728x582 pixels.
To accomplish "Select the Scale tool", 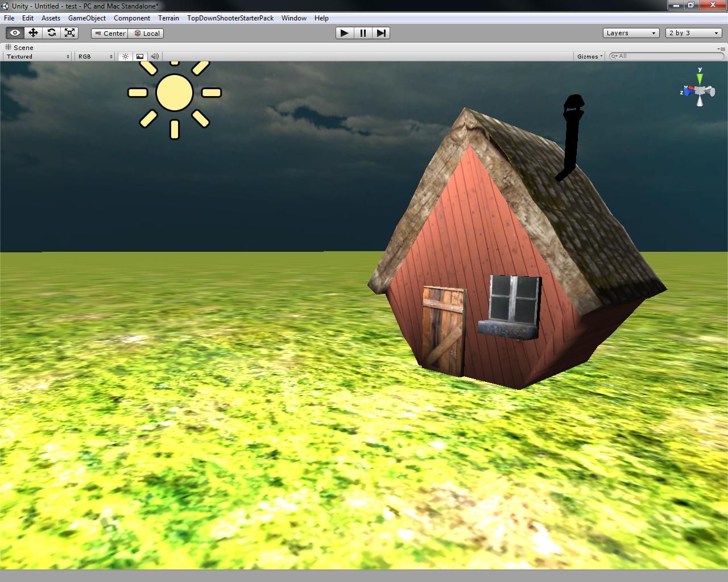I will [71, 32].
